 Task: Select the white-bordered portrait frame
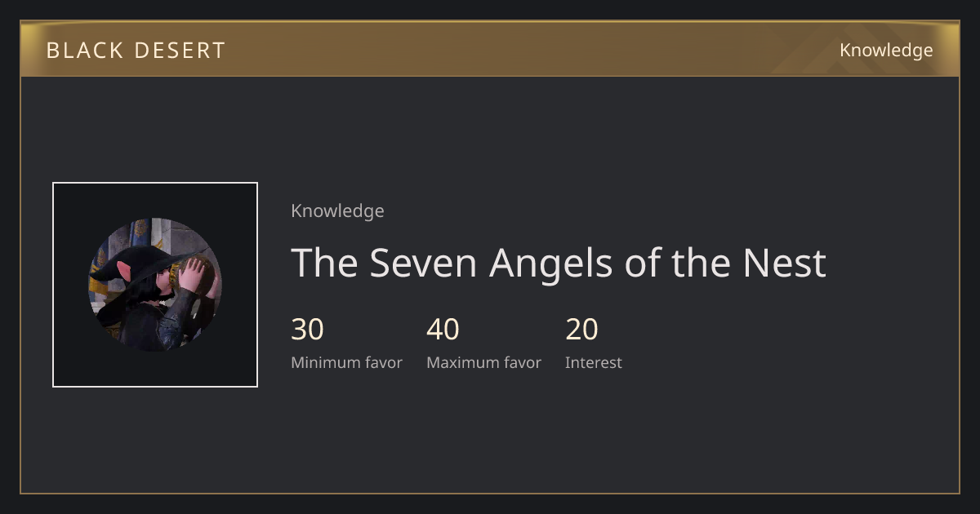155,285
